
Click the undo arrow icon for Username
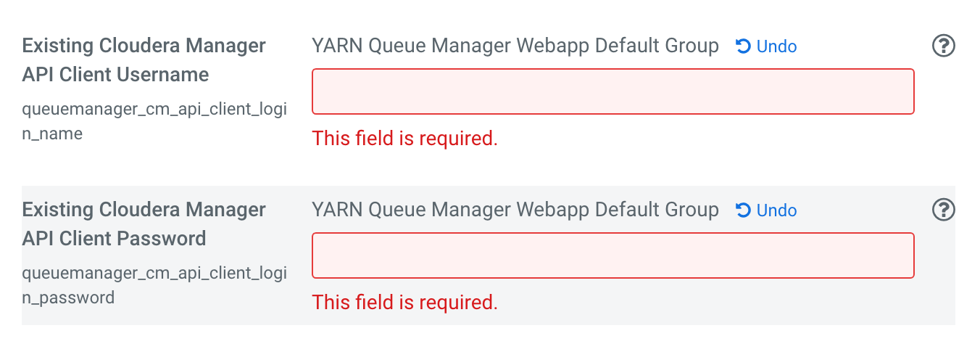pos(743,46)
